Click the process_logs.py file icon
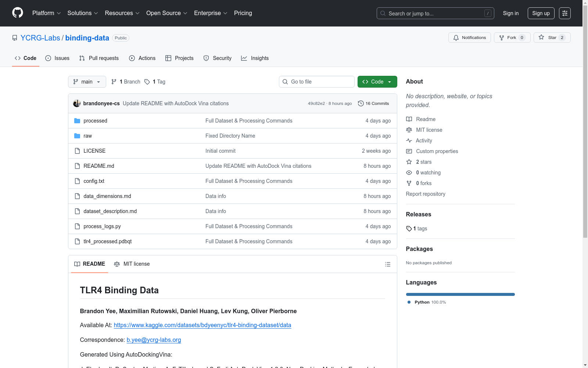Screen dimensions: 588x368 [x=77, y=226]
